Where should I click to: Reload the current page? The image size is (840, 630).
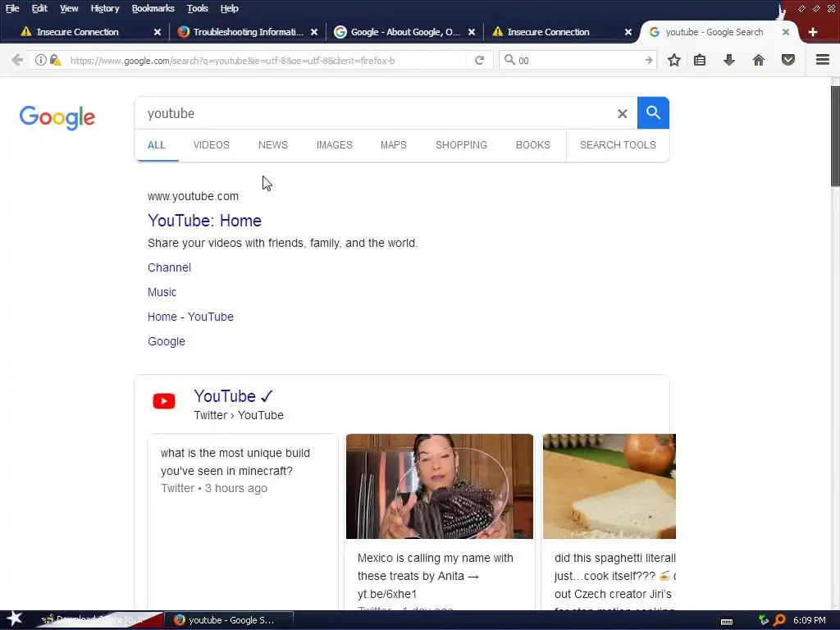tap(479, 60)
